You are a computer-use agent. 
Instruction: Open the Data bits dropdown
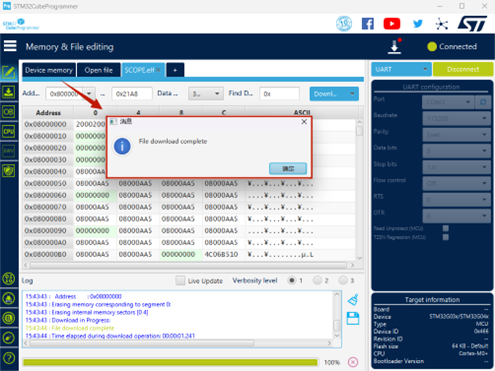click(456, 151)
